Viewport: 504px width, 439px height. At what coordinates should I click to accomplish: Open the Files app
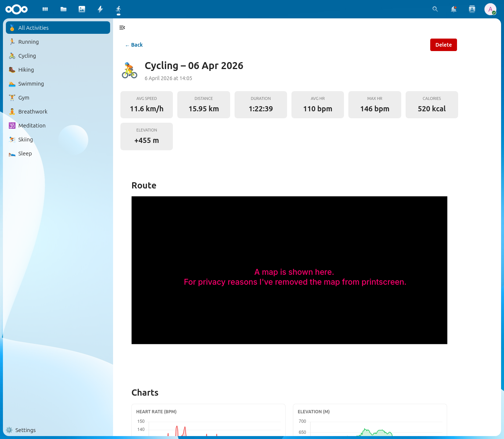tap(63, 9)
